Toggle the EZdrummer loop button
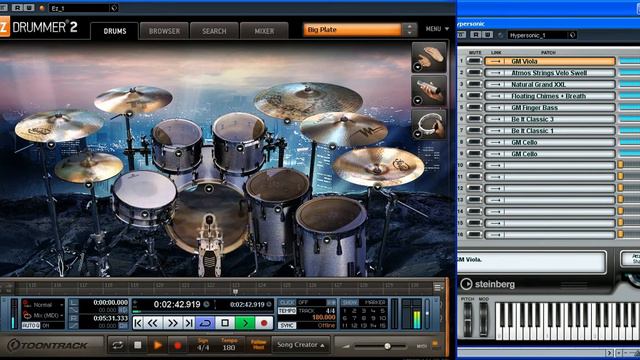Screen dimensions: 640x360 click(118, 345)
